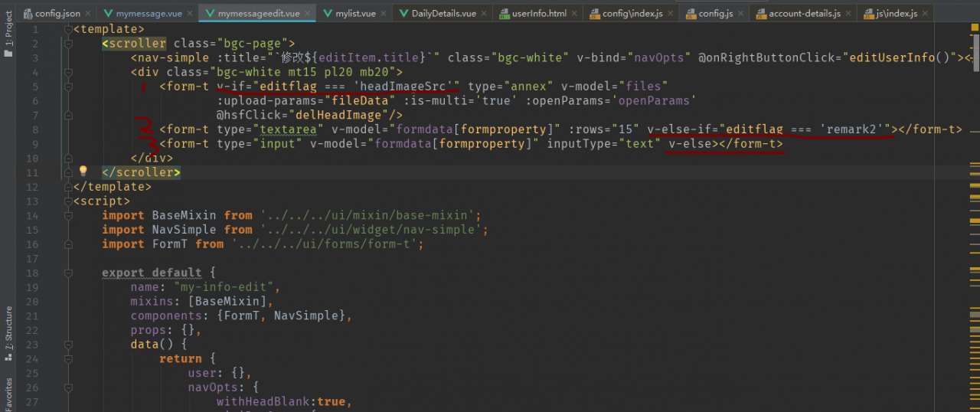
Task: Close the DailyDetails.vue tab
Action: (485, 14)
